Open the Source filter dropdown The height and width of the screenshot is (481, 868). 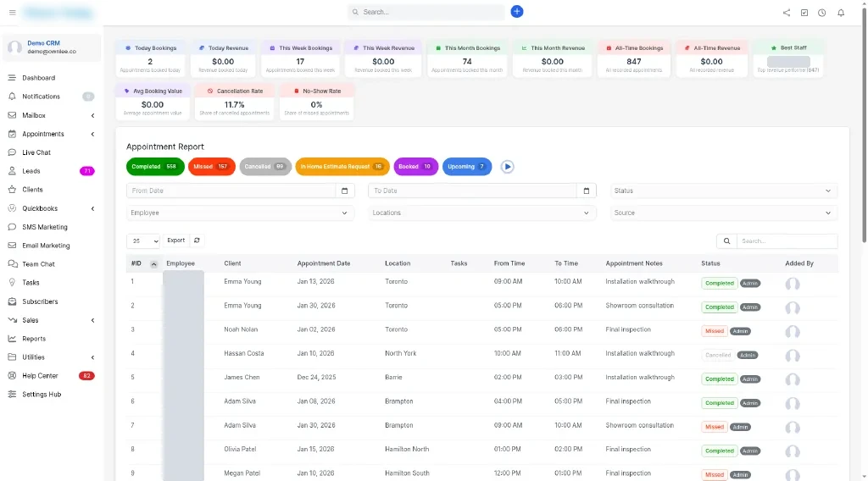coord(724,213)
